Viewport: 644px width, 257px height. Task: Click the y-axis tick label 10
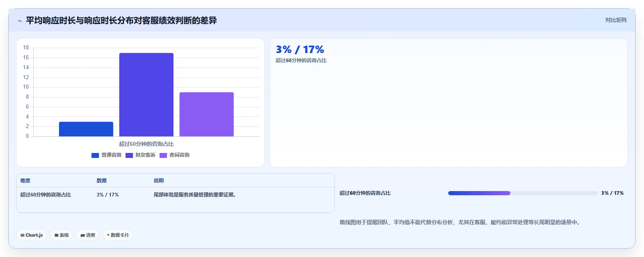click(26, 87)
